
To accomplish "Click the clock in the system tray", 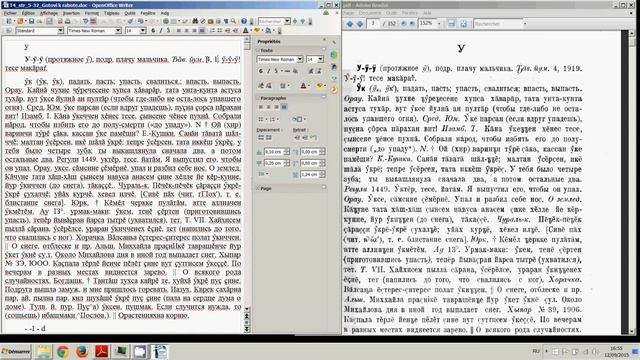I will [616, 351].
